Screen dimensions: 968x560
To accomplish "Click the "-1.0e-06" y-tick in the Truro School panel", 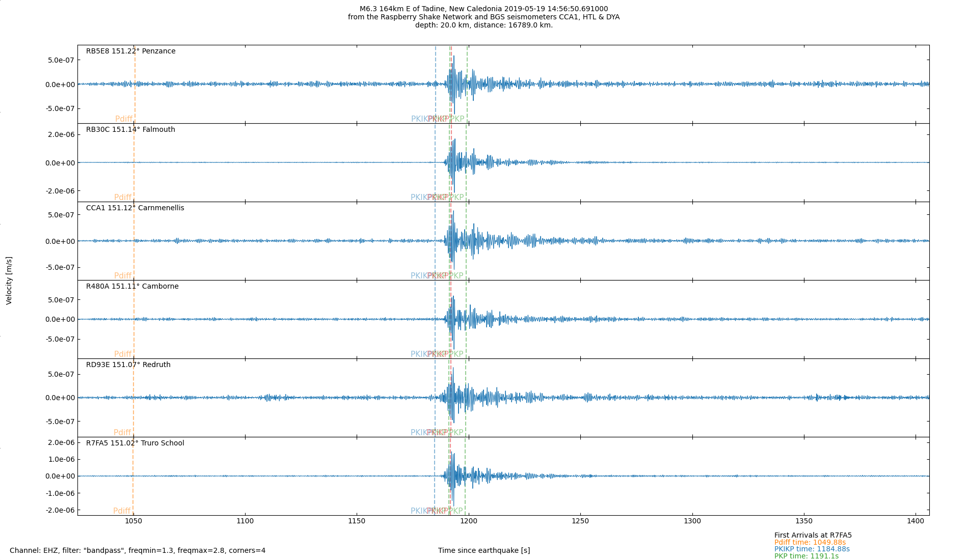I will pyautogui.click(x=60, y=493).
